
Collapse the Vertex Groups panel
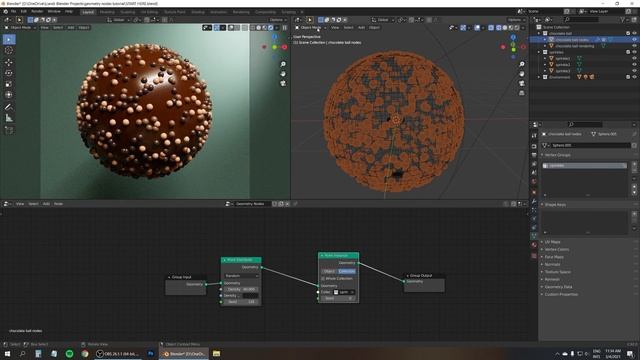(557, 155)
